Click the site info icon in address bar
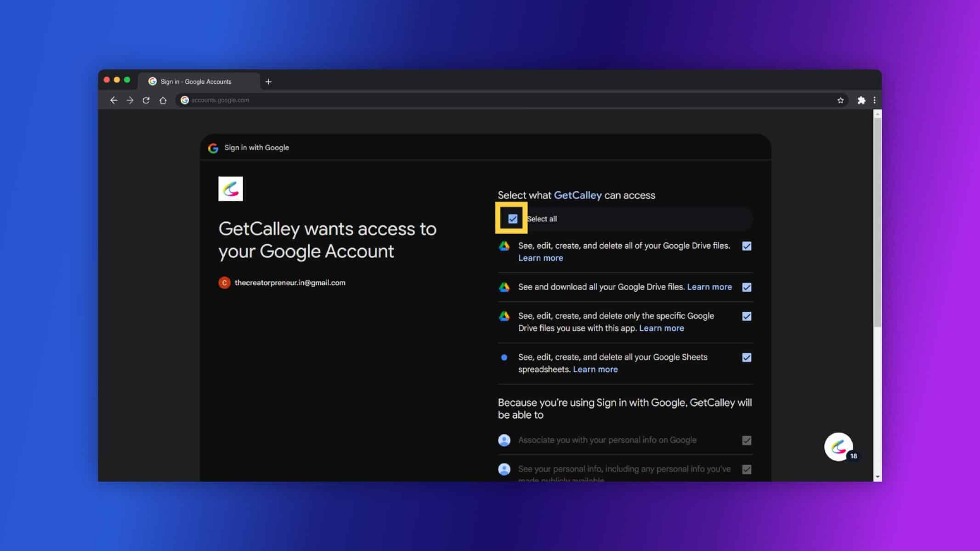This screenshot has height=551, width=980. point(185,100)
